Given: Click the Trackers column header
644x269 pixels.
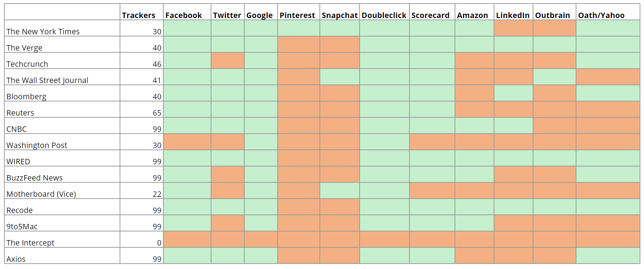Looking at the screenshot, I should (139, 15).
